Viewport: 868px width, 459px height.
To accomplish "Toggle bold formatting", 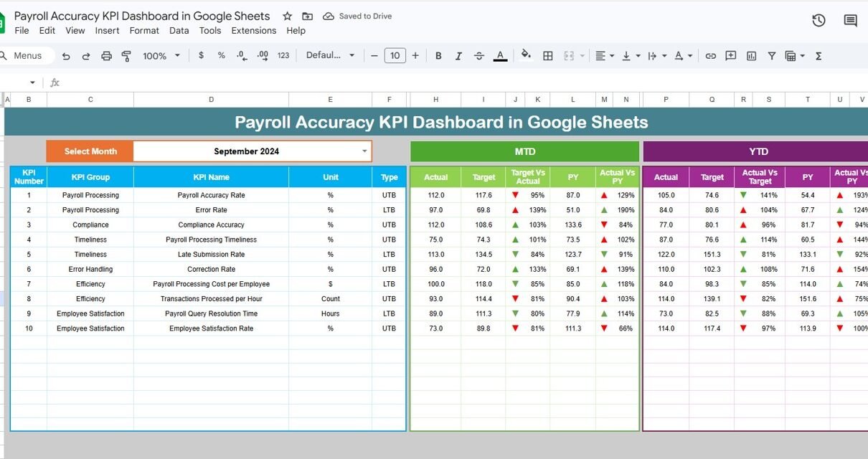I will (438, 56).
